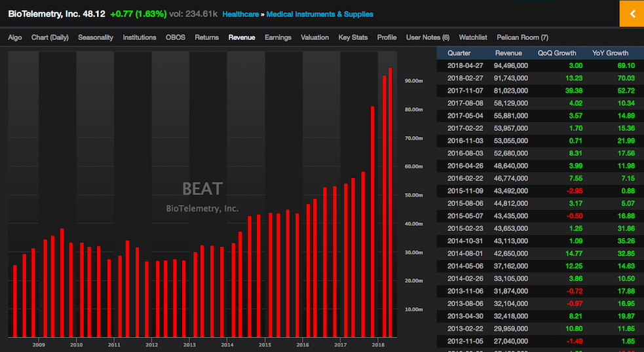644x352 pixels.
Task: Click revenue value 33,105,000
Action: (x=511, y=278)
